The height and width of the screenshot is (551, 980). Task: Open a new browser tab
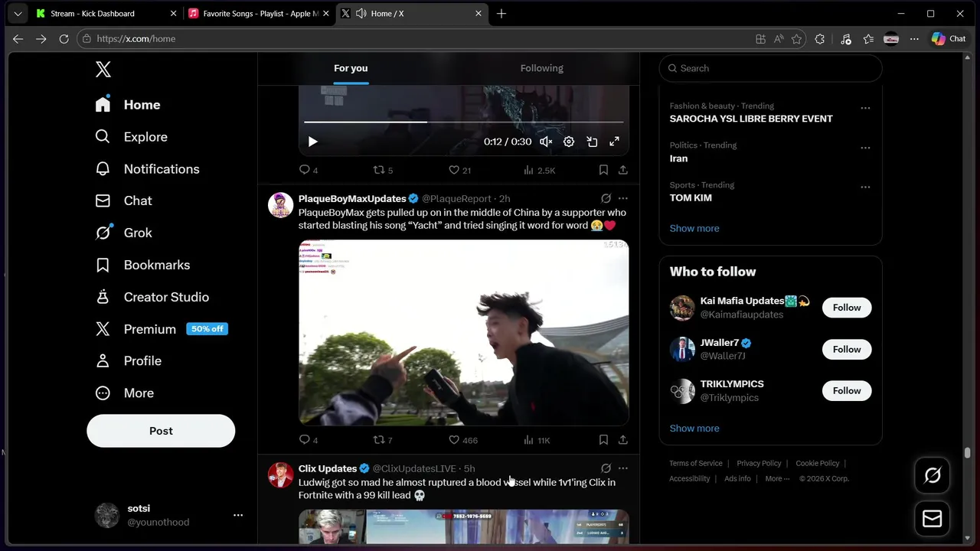(501, 14)
